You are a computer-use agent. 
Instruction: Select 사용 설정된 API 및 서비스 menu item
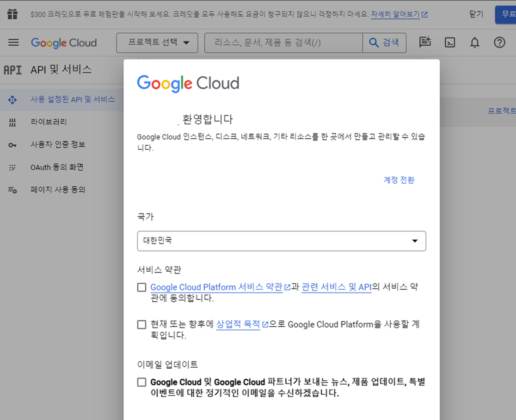point(62,100)
